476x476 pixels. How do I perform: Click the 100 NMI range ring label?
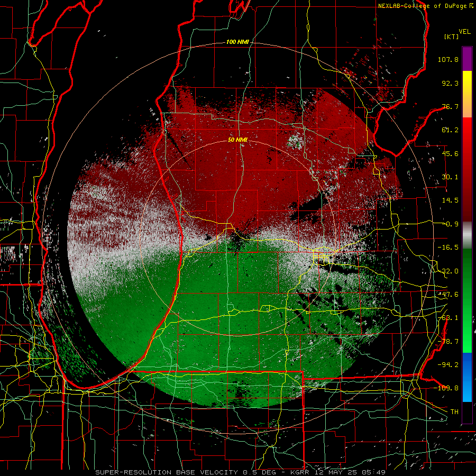click(237, 42)
